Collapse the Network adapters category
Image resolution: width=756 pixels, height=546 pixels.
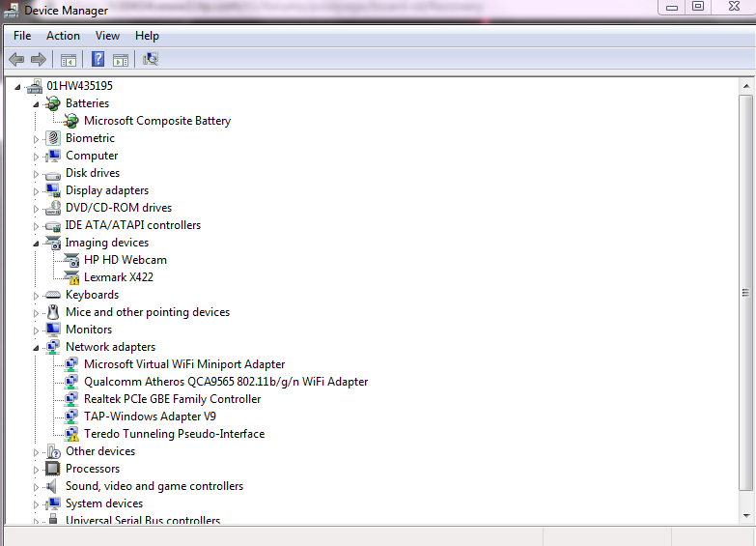36,348
